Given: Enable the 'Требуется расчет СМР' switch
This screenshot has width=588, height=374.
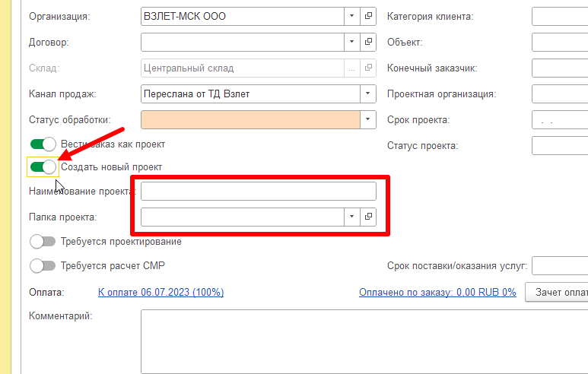Looking at the screenshot, I should point(43,266).
